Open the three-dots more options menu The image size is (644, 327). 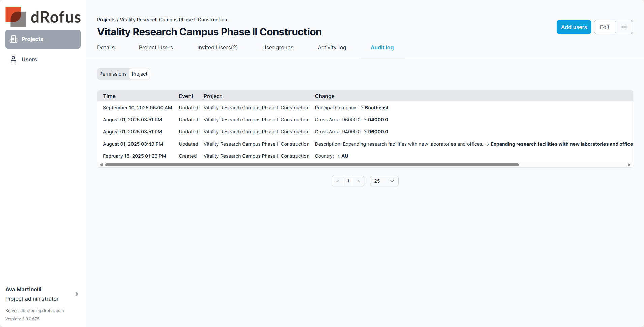624,27
